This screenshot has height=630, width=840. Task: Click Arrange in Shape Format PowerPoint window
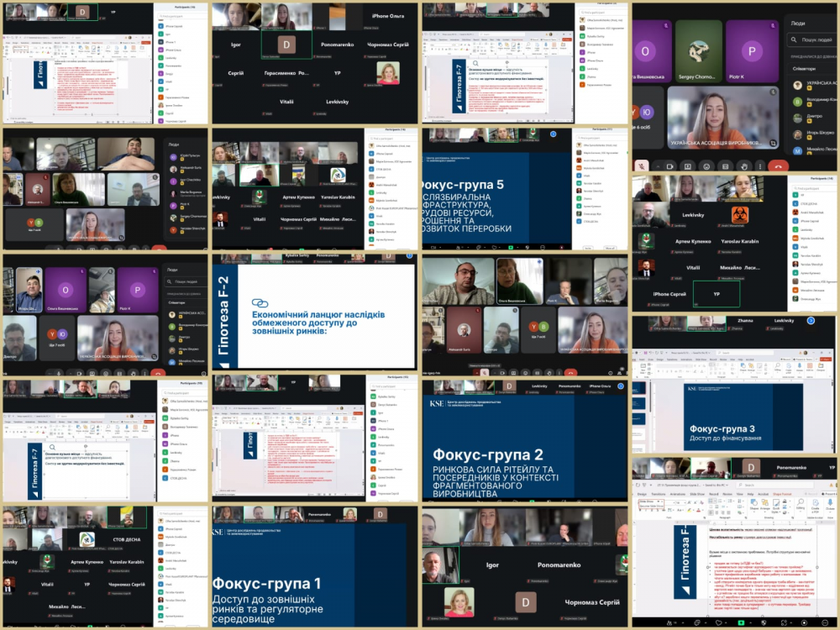click(764, 507)
